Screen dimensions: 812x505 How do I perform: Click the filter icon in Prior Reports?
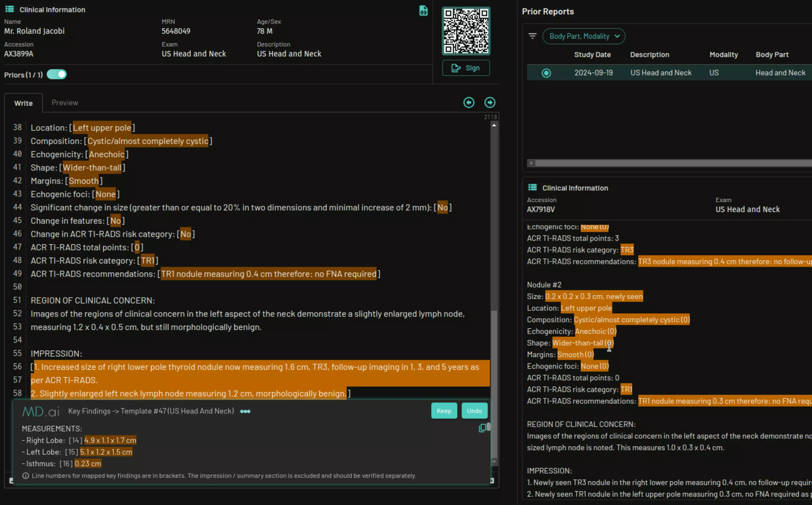click(532, 36)
